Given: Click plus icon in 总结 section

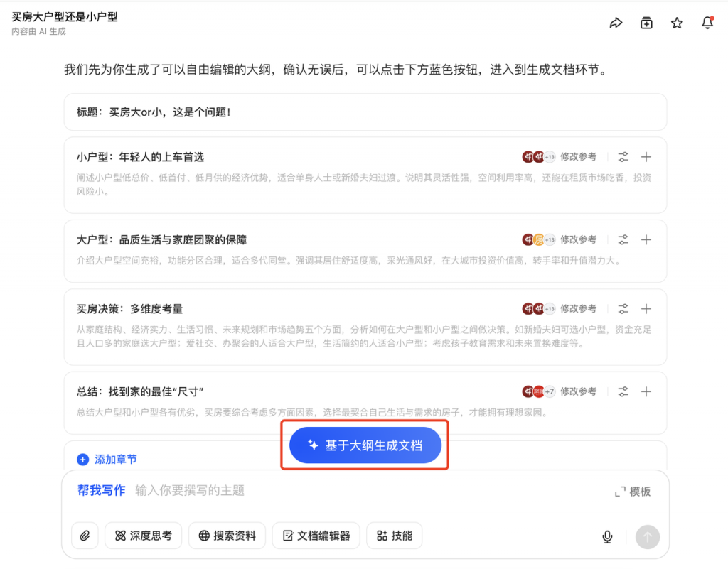Looking at the screenshot, I should [646, 392].
